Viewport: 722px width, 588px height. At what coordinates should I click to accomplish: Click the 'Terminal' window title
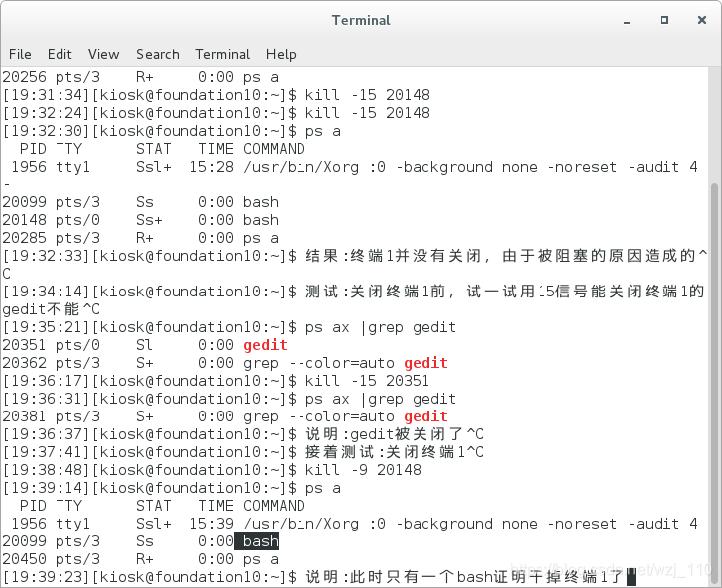click(361, 20)
